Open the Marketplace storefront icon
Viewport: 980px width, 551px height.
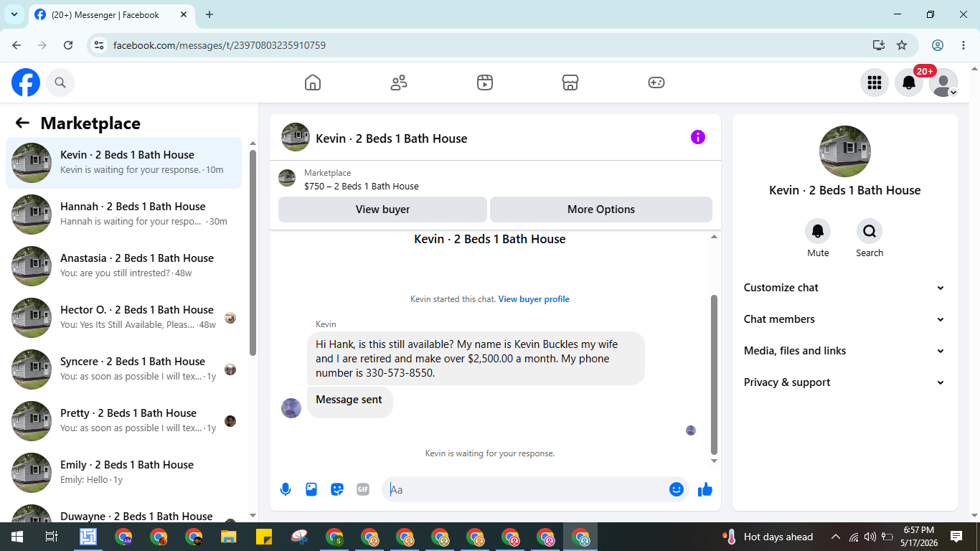(570, 83)
